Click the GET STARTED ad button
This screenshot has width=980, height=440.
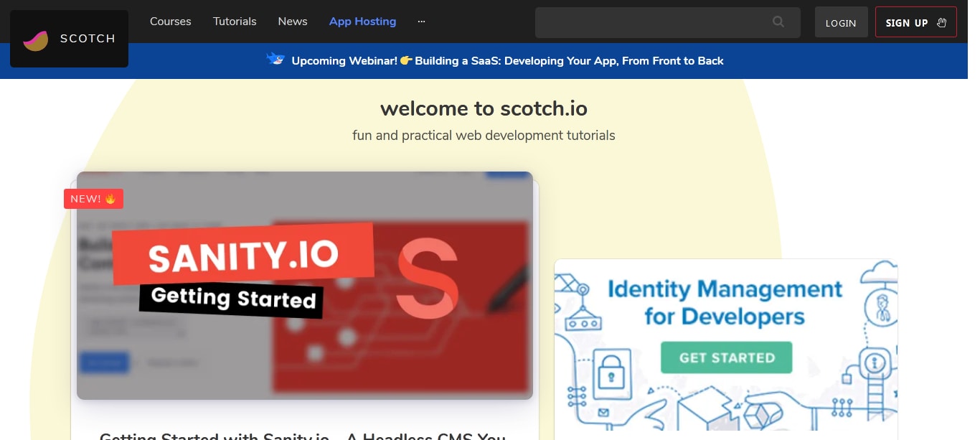pos(726,357)
